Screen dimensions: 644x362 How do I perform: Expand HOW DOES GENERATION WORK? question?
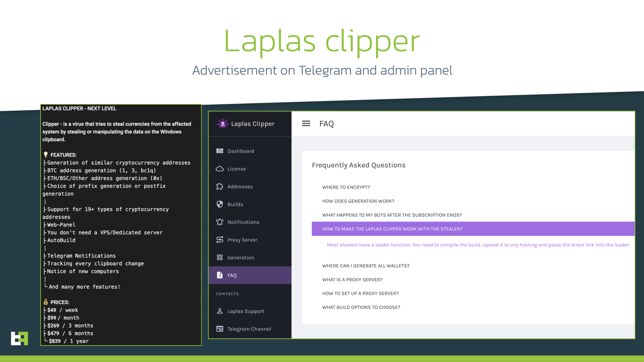[x=358, y=201]
